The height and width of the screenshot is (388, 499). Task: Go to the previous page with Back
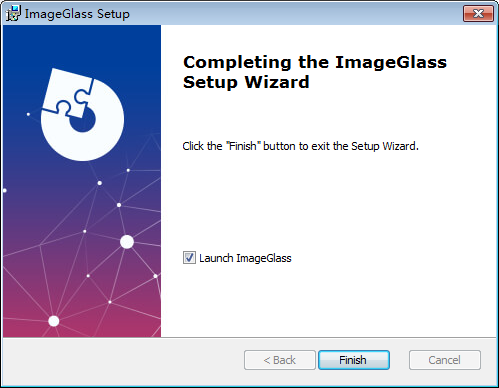280,360
